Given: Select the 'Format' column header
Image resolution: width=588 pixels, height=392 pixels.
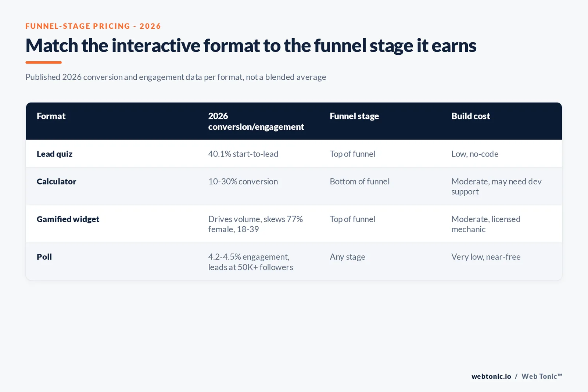Looking at the screenshot, I should click(x=51, y=116).
